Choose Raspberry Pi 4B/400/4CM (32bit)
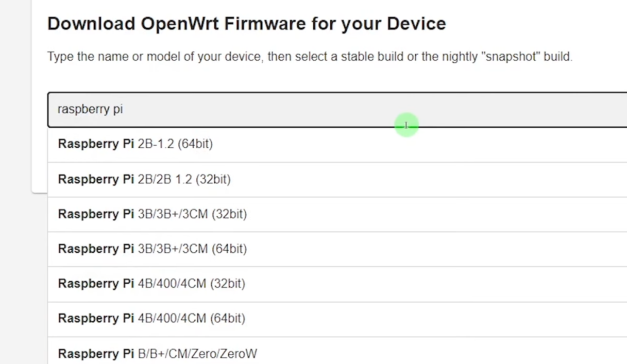Screen dimensions: 627x364 pyautogui.click(x=151, y=284)
